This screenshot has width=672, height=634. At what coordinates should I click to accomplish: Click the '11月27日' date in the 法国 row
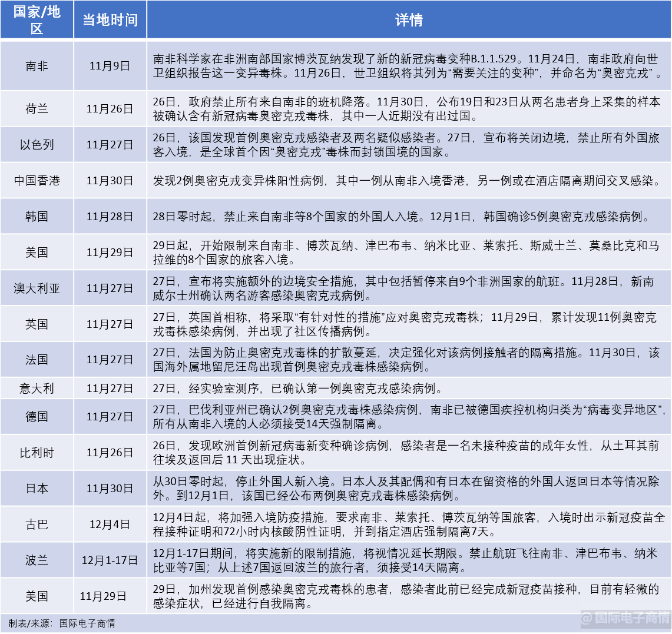pos(110,360)
